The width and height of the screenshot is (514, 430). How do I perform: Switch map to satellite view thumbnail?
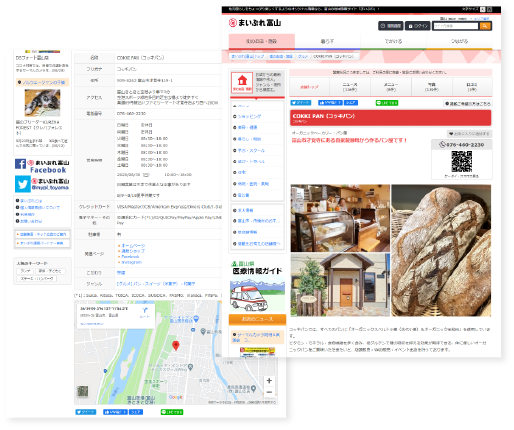point(83,391)
